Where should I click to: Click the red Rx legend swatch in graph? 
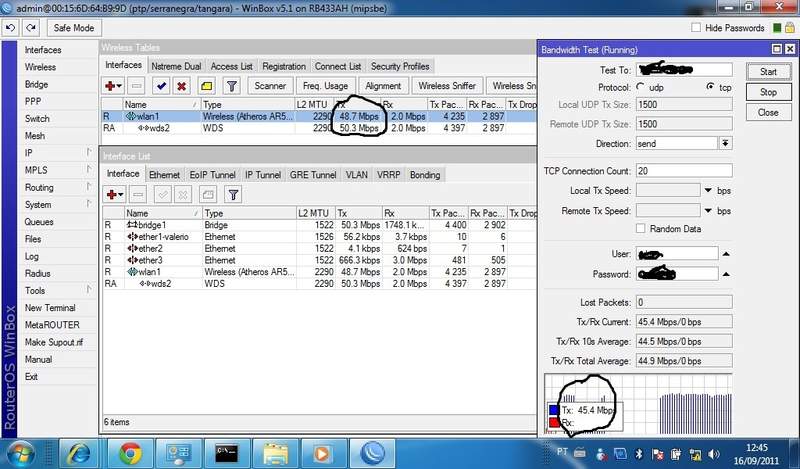coord(554,423)
